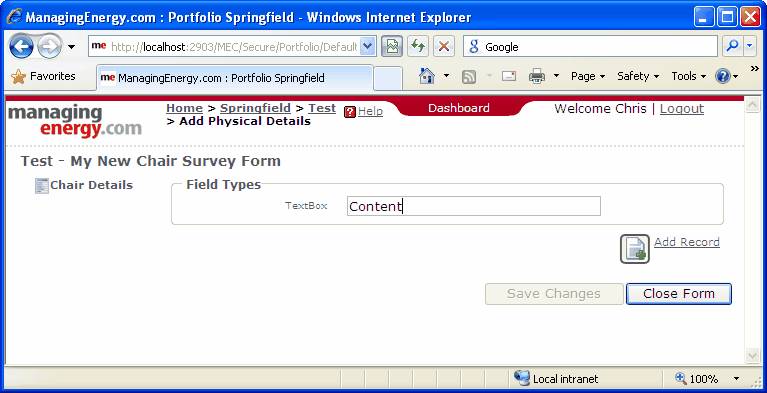Click the Chair Details form icon
767x393 pixels.
point(42,186)
